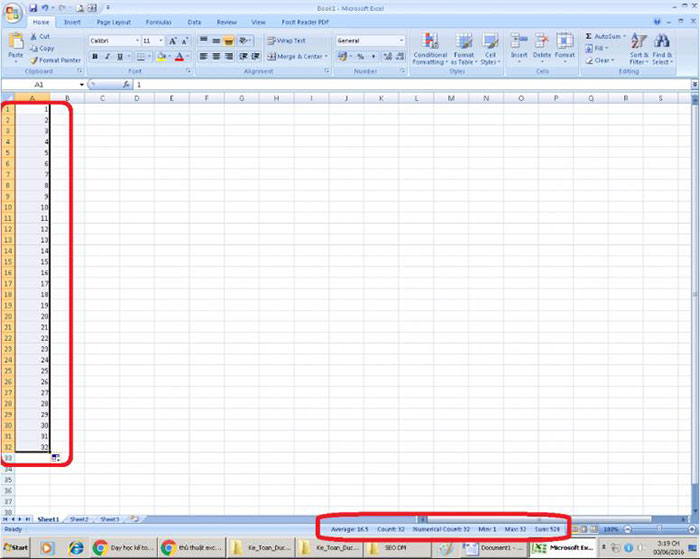Insert cells using Insert icon
Screen dimensions: 700x559
click(x=519, y=41)
